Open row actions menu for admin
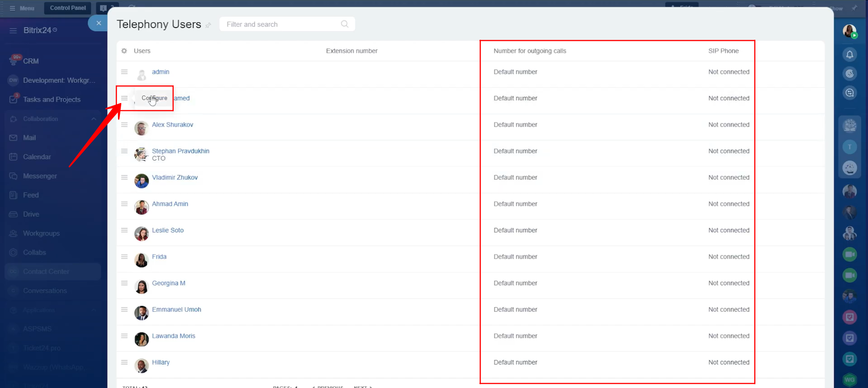This screenshot has height=388, width=868. 124,72
